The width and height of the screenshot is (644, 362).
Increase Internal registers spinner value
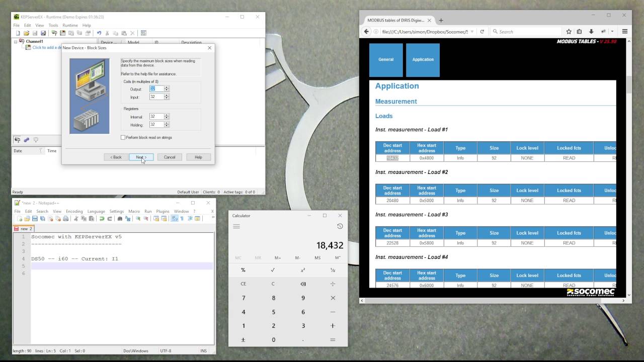tap(167, 115)
